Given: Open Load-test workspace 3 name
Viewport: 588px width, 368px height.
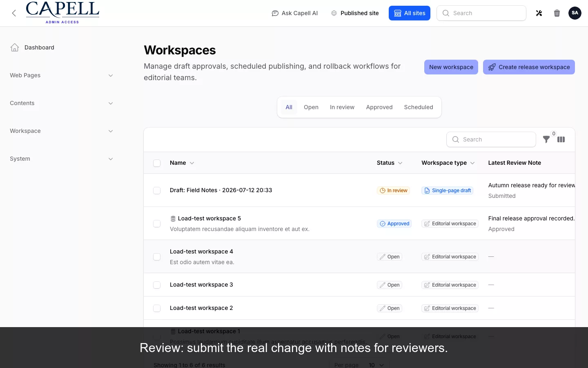Looking at the screenshot, I should click(x=201, y=285).
